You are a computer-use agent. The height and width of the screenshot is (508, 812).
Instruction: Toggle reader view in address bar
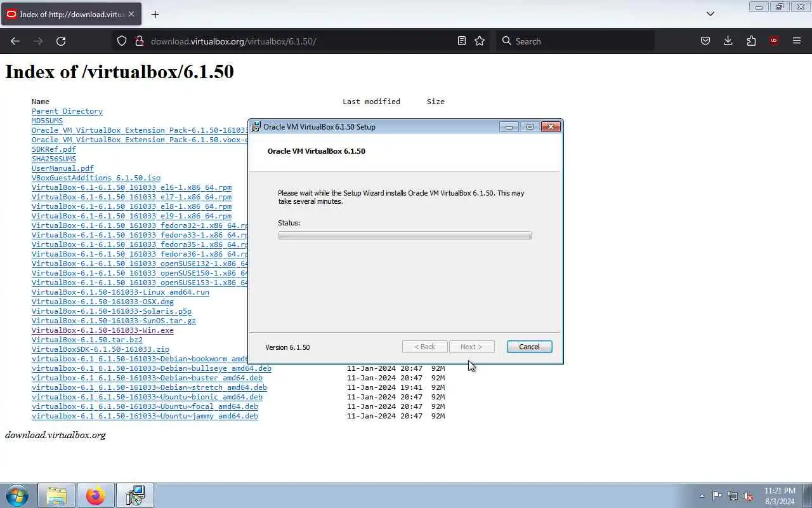click(462, 41)
